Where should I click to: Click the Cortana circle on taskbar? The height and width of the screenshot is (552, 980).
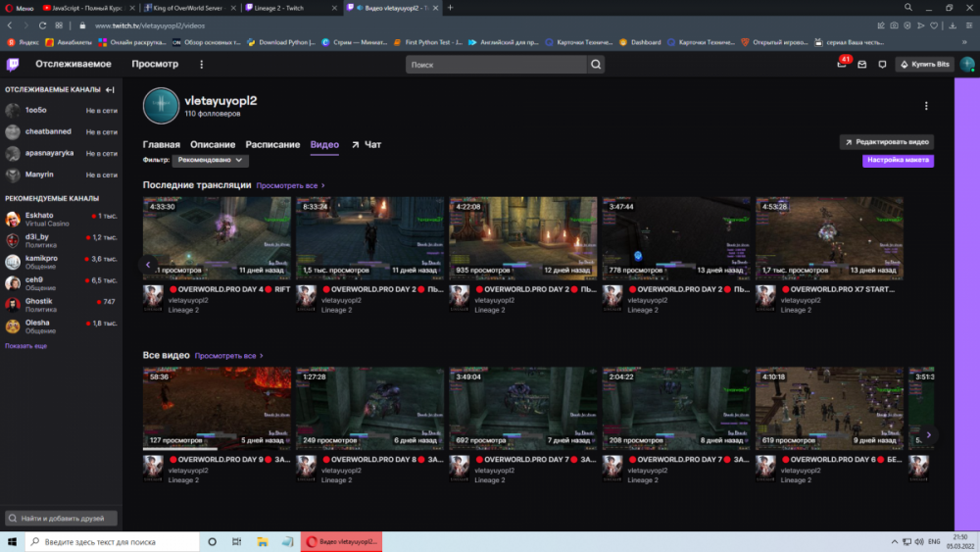pos(212,541)
